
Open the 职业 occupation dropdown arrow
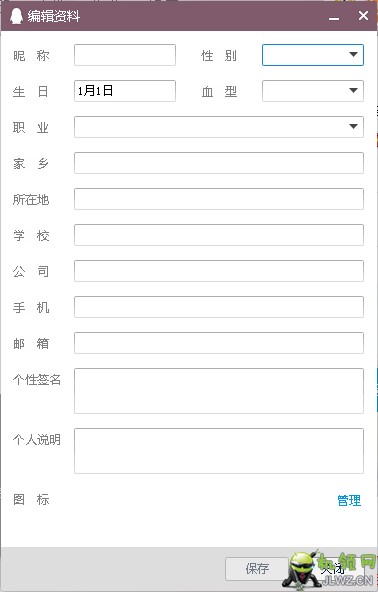point(353,127)
